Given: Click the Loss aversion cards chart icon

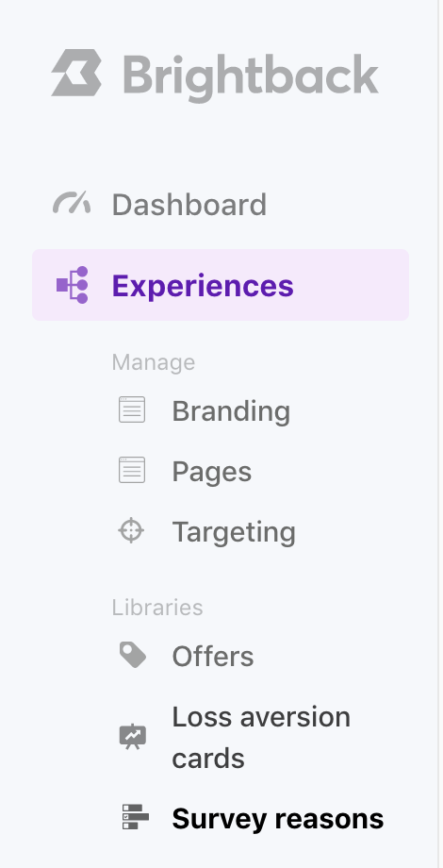Looking at the screenshot, I should click(x=133, y=737).
